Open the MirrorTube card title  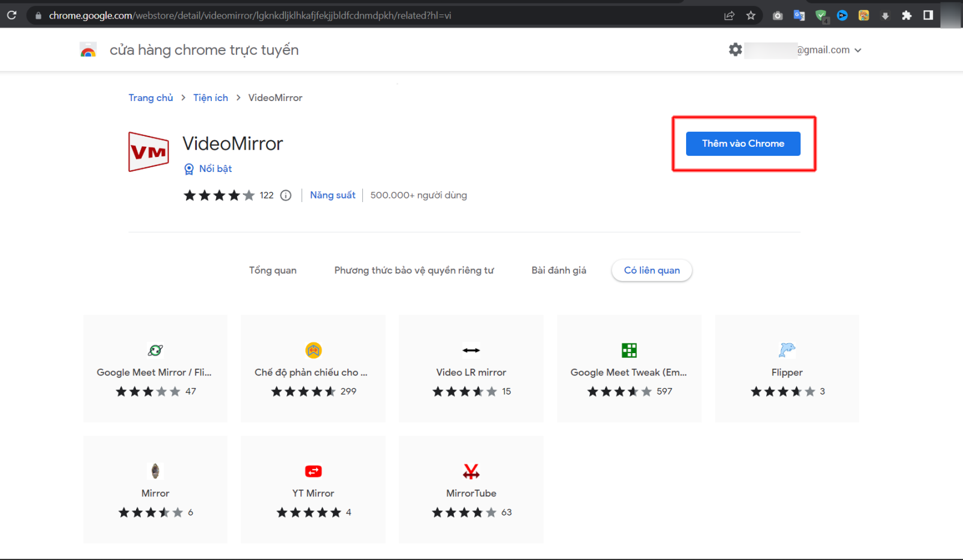click(x=471, y=493)
